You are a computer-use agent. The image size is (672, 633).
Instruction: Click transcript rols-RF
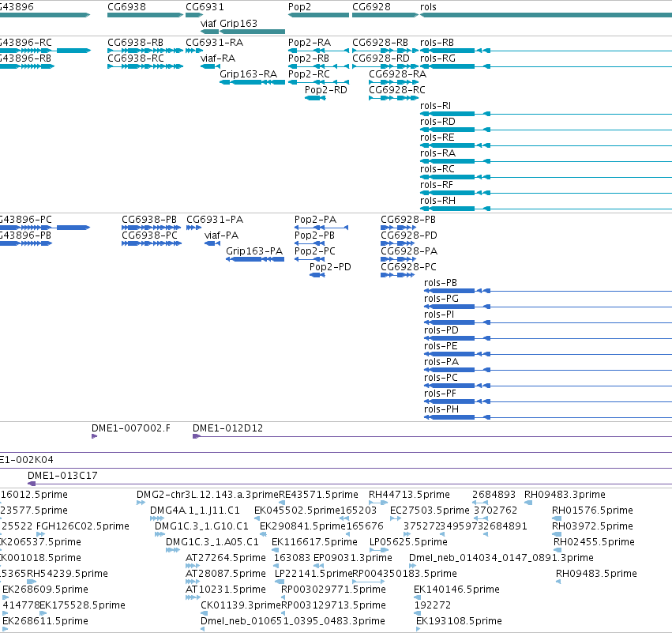437,185
